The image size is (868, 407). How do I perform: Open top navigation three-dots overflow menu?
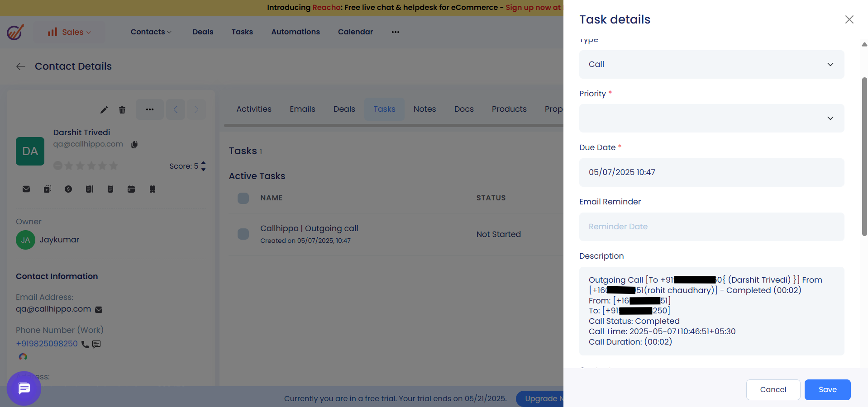click(x=396, y=32)
